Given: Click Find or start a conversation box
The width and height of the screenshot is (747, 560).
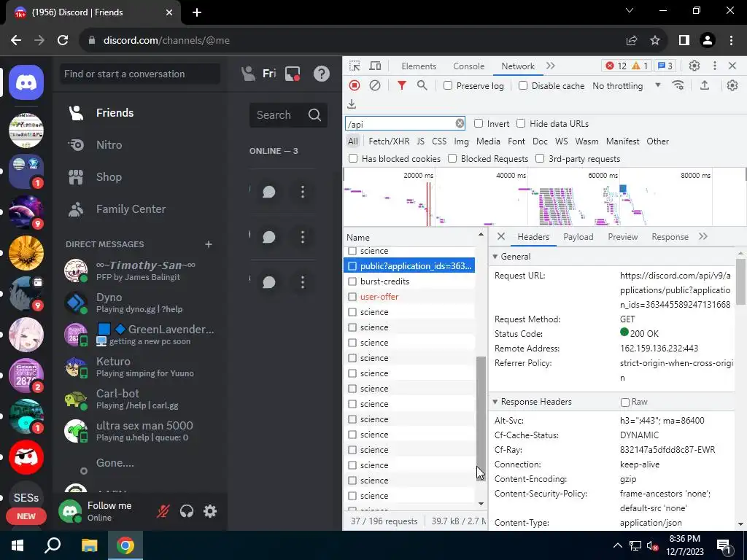Looking at the screenshot, I should (x=140, y=74).
